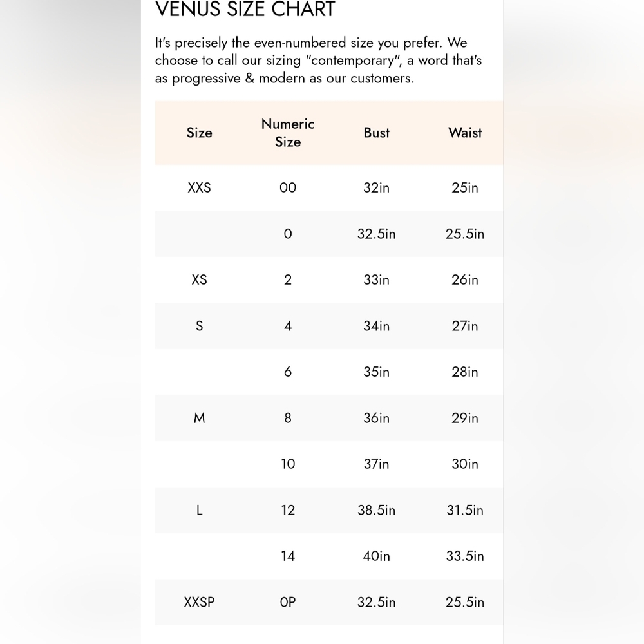Click the Bust column header
This screenshot has height=644, width=644.
376,133
